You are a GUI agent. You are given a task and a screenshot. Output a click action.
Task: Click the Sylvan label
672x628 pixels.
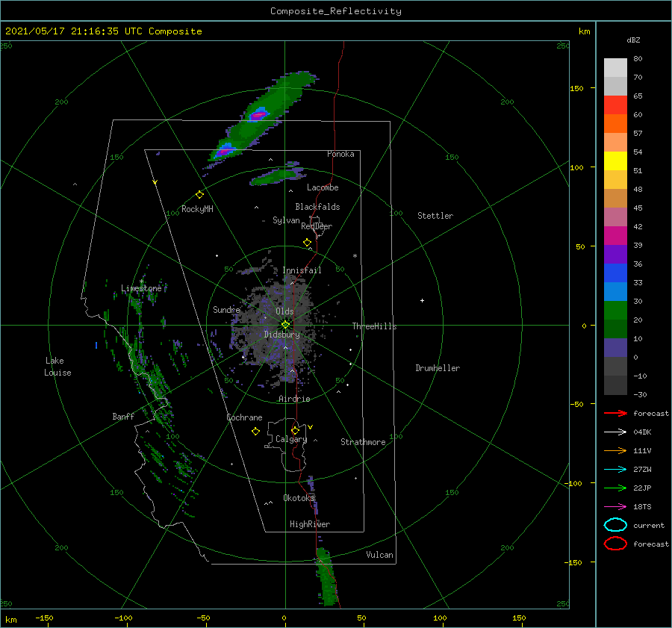(286, 220)
